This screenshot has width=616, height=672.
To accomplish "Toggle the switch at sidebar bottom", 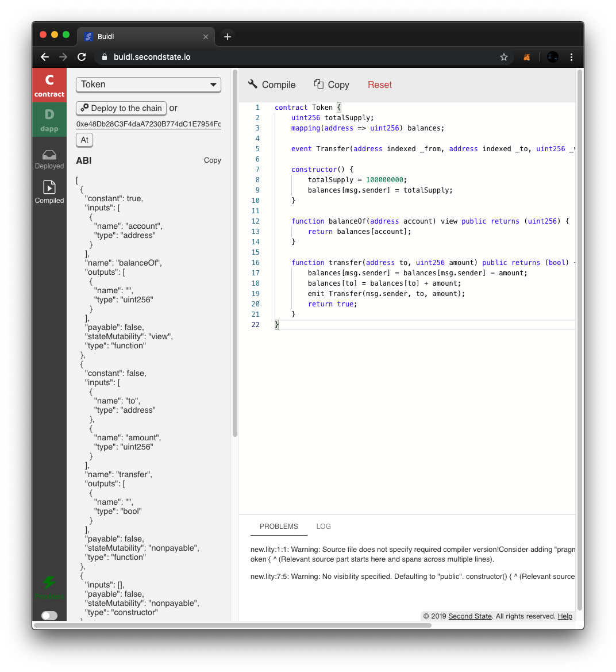I will pos(49,616).
